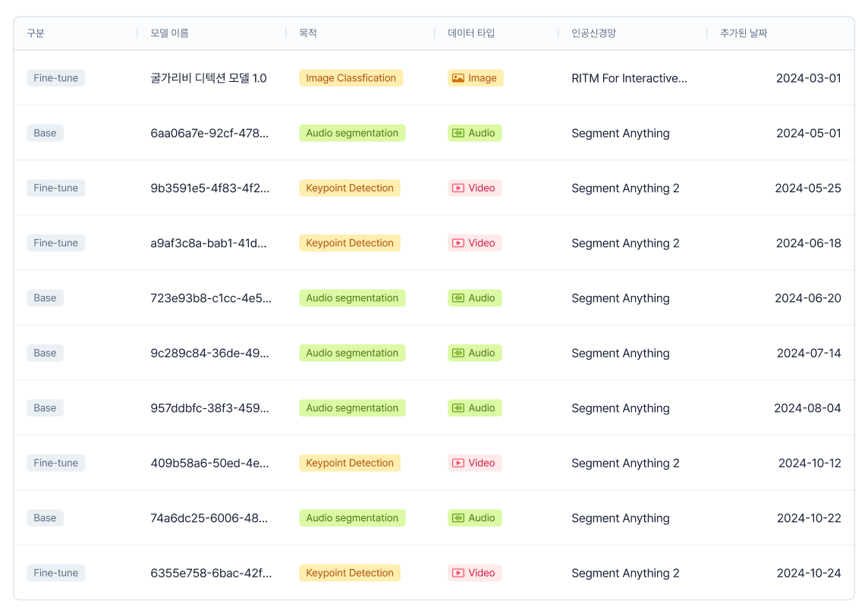
Task: Click Segment Anything 2 in the 2024-06-18 row
Action: pyautogui.click(x=625, y=244)
